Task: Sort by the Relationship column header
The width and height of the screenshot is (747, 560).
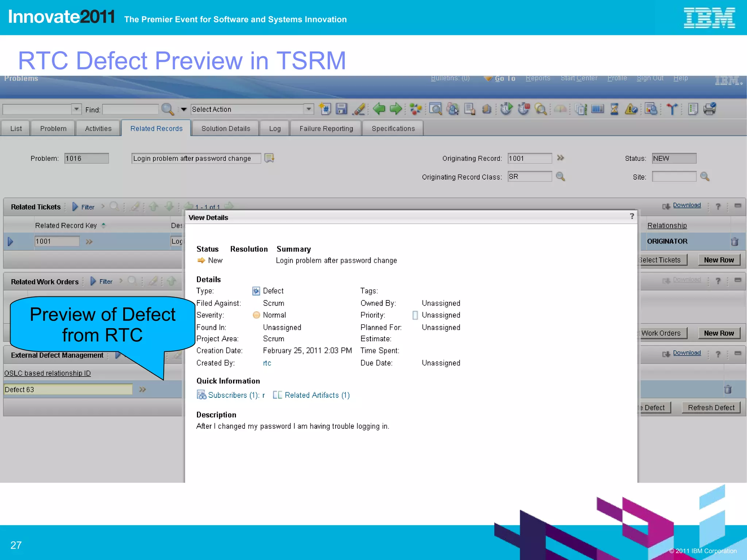Action: pyautogui.click(x=667, y=225)
